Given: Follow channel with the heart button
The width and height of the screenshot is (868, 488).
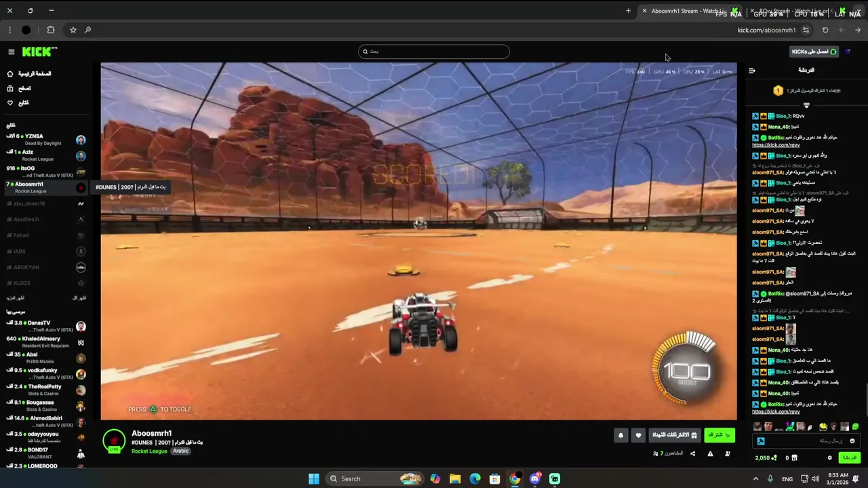Looking at the screenshot, I should tap(638, 436).
